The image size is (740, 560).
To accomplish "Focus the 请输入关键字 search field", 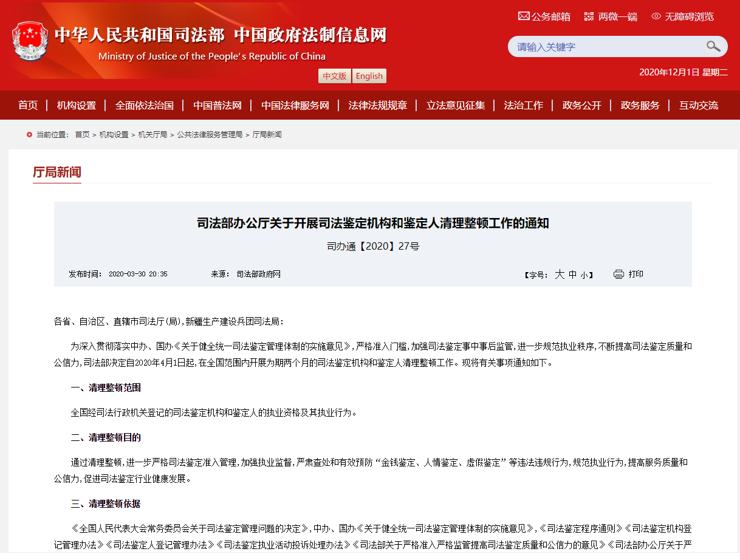I will tap(608, 47).
